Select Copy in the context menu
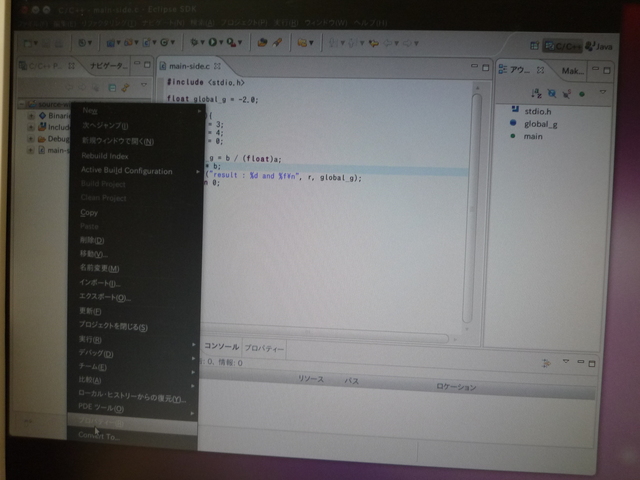640x480 pixels. pyautogui.click(x=89, y=212)
